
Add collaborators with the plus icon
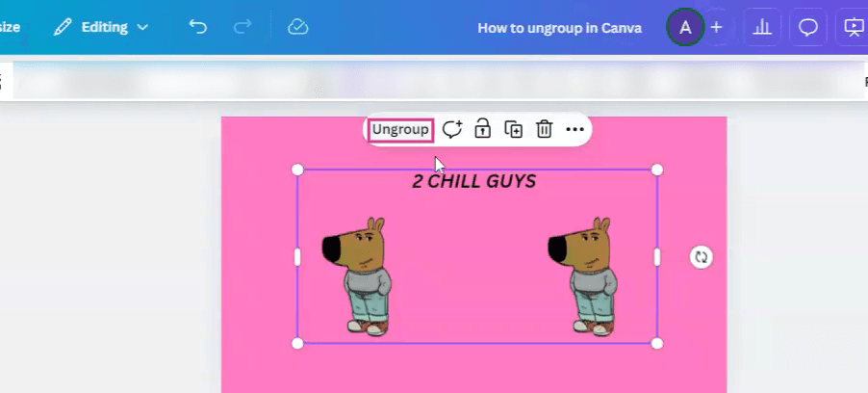pos(716,27)
